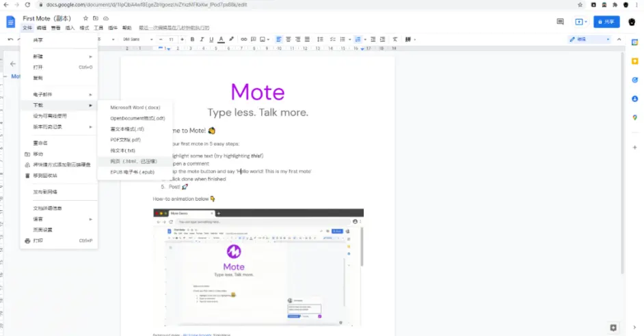Close the document outline with back arrow
644x336 pixels.
13,64
